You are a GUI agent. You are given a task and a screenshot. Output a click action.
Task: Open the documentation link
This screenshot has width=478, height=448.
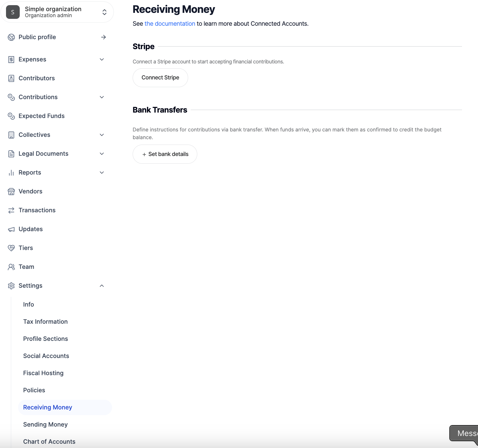point(170,24)
